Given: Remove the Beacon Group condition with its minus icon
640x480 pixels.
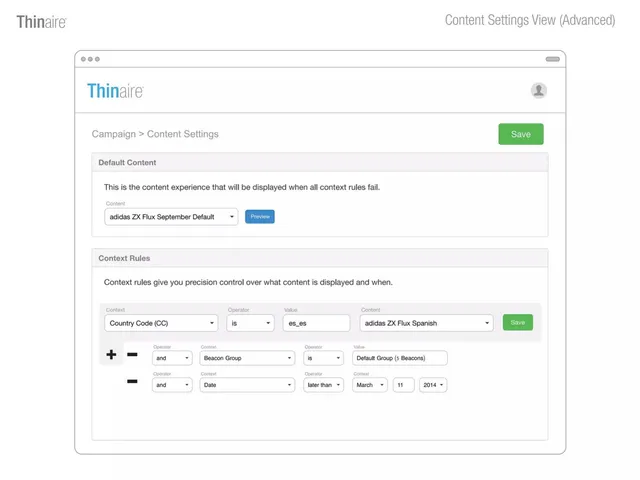Looking at the screenshot, I should click(x=132, y=354).
